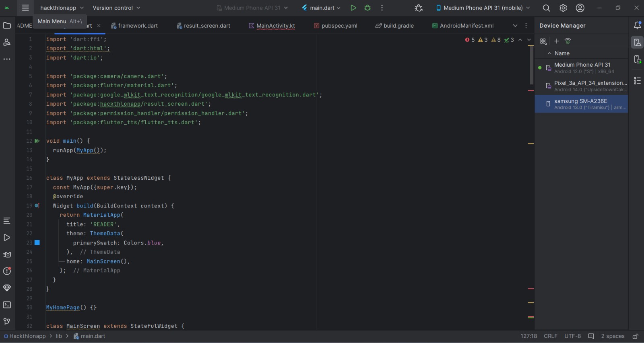Screen dimensions: 644x343
Task: Change the 2 spaces indent setting
Action: [613, 336]
